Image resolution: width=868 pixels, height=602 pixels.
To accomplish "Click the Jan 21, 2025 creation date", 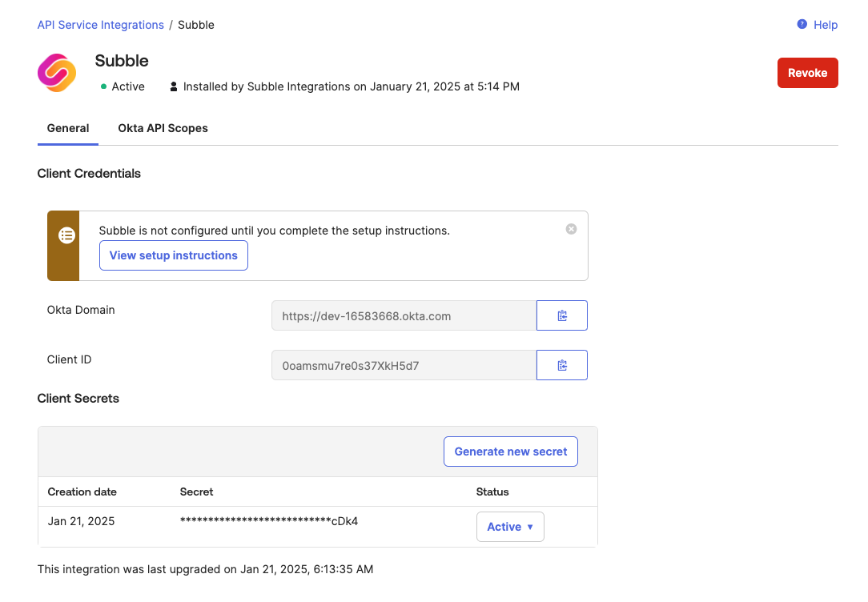I will (x=82, y=521).
